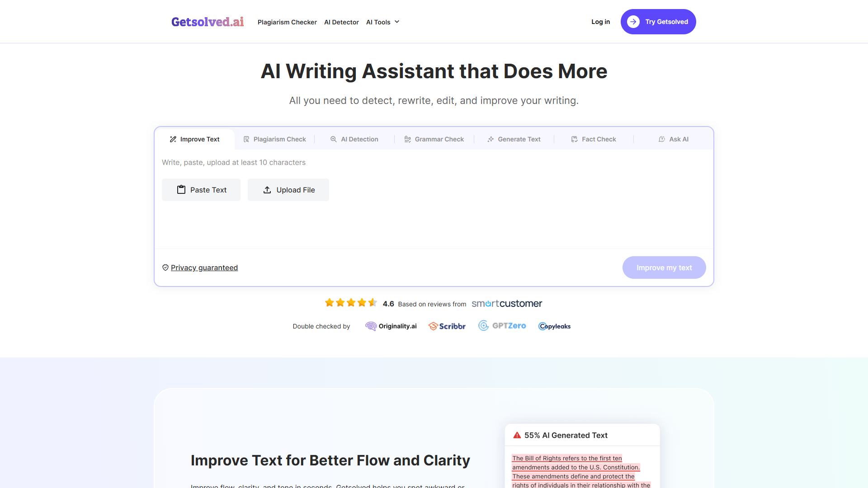The width and height of the screenshot is (868, 488).
Task: Switch to the AI Detection tab
Action: (x=354, y=139)
